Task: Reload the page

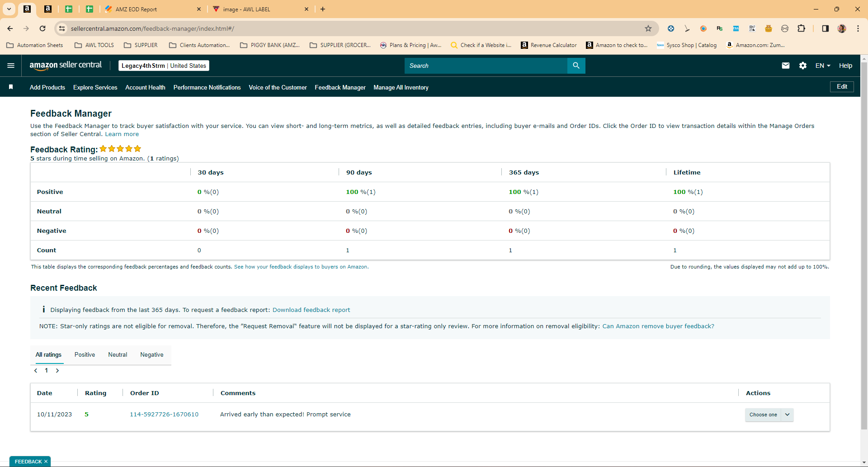Action: 42,28
